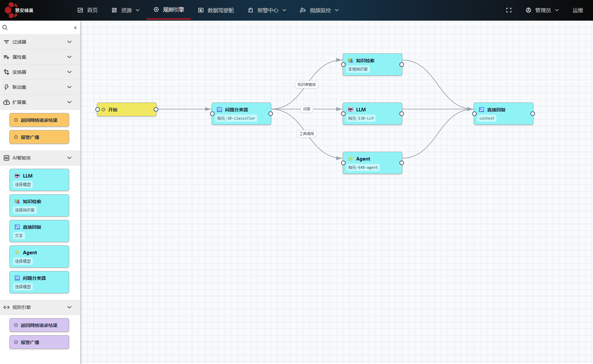Viewport: 593px width, 364px height.
Task: Click the reply icon on the 直接回复 canvas node
Action: (x=481, y=110)
